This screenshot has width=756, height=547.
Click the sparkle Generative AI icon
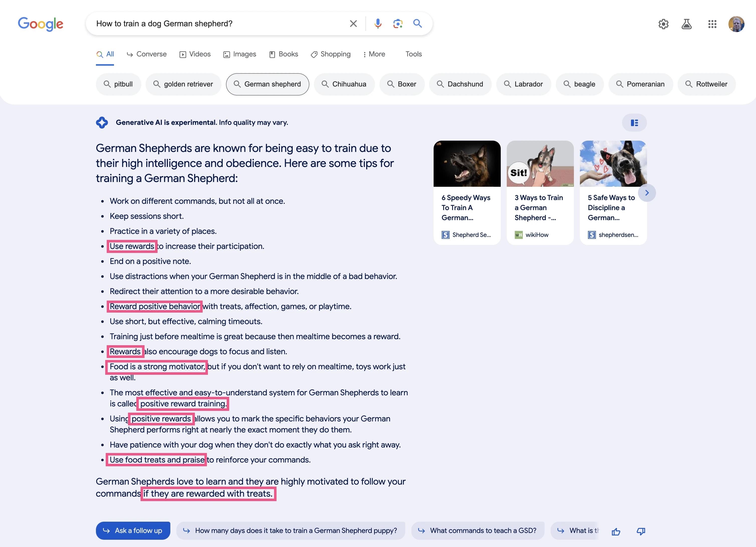click(x=102, y=122)
